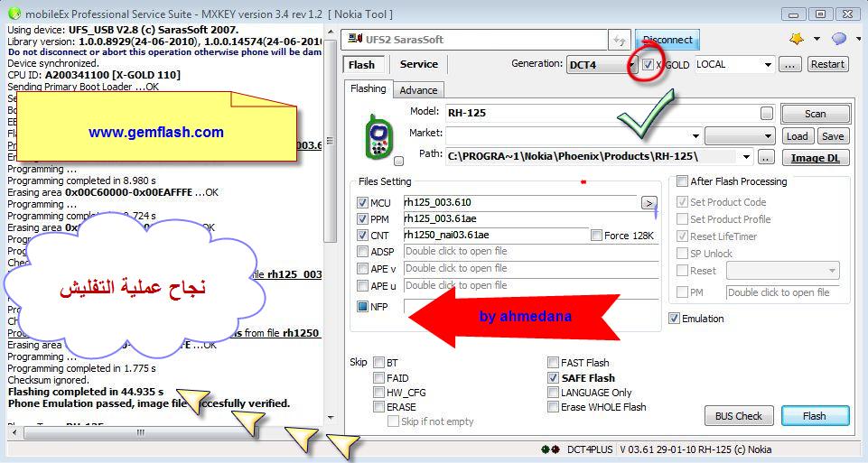Click the APE v file input field
868x463 pixels.
(x=531, y=269)
